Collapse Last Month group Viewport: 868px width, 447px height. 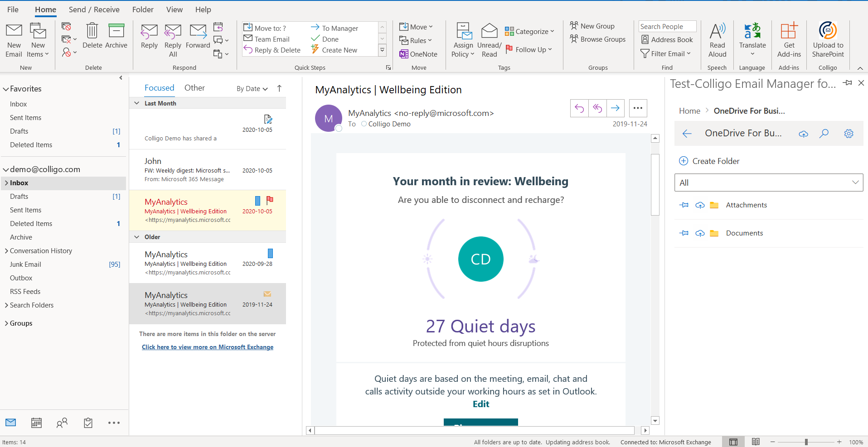pos(136,103)
